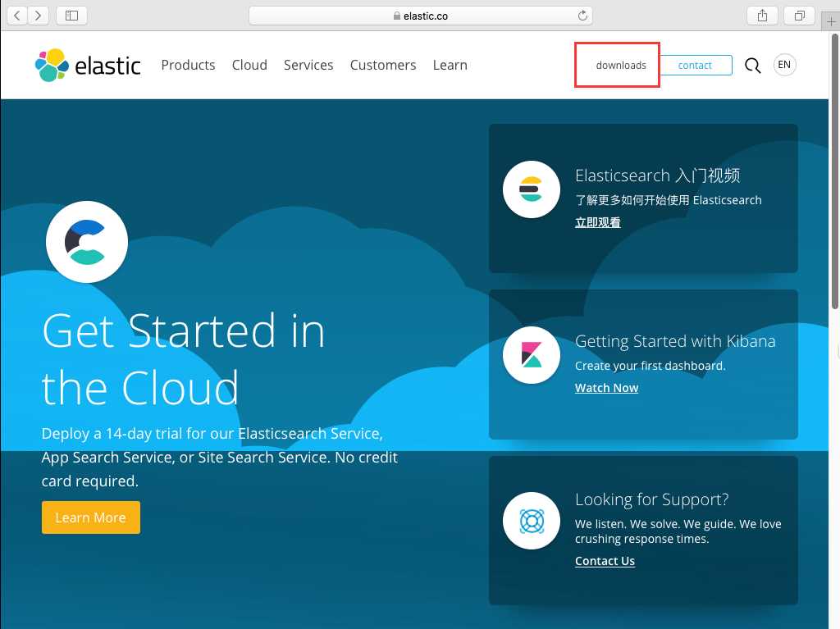Click the page vertical scrollbar thumb
The height and width of the screenshot is (629, 840).
point(834,171)
